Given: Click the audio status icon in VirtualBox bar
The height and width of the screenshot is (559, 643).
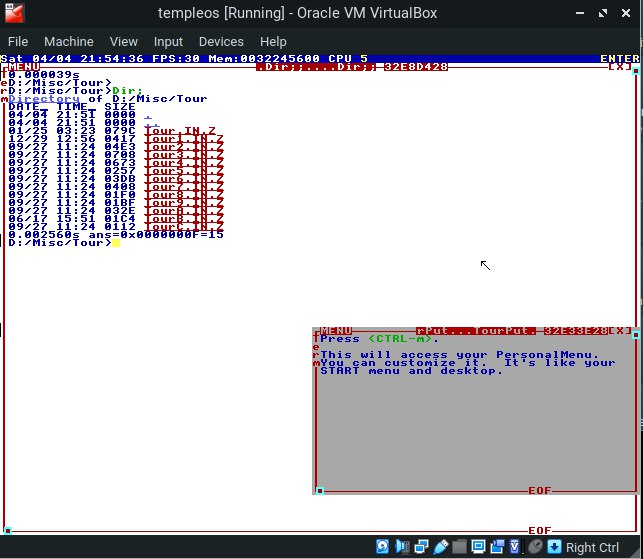Looking at the screenshot, I should tap(402, 547).
